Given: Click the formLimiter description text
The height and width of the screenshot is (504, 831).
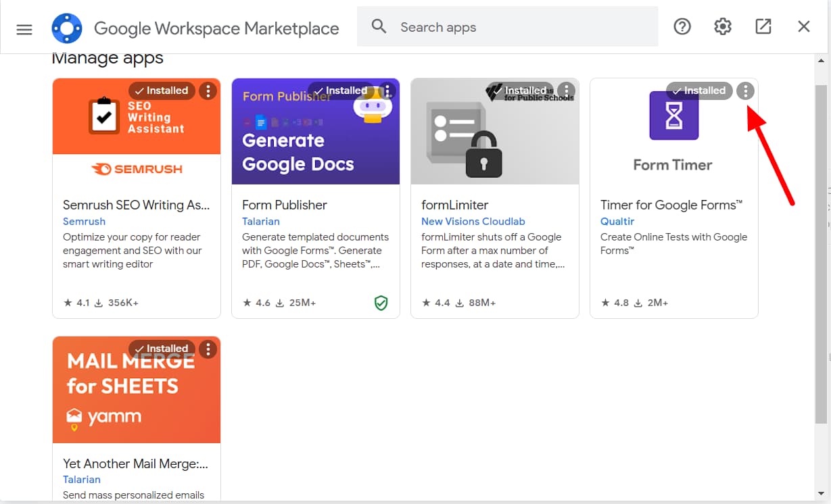Looking at the screenshot, I should click(x=493, y=251).
